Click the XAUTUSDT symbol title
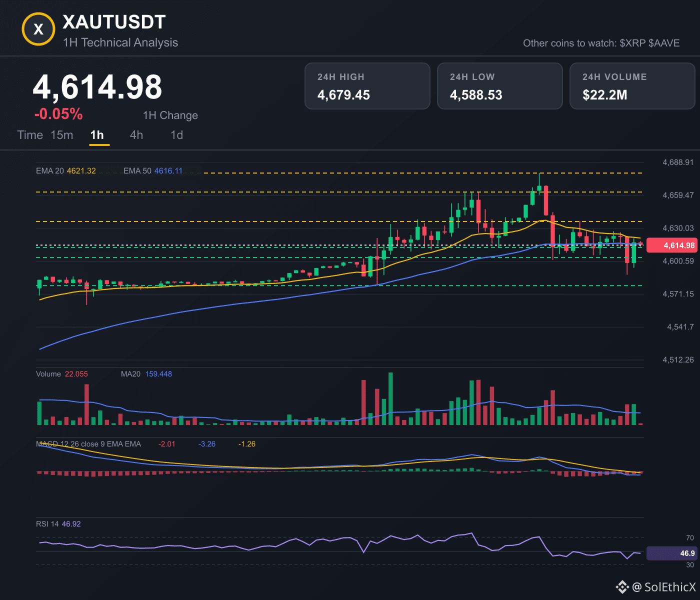The width and height of the screenshot is (700, 600). [114, 22]
